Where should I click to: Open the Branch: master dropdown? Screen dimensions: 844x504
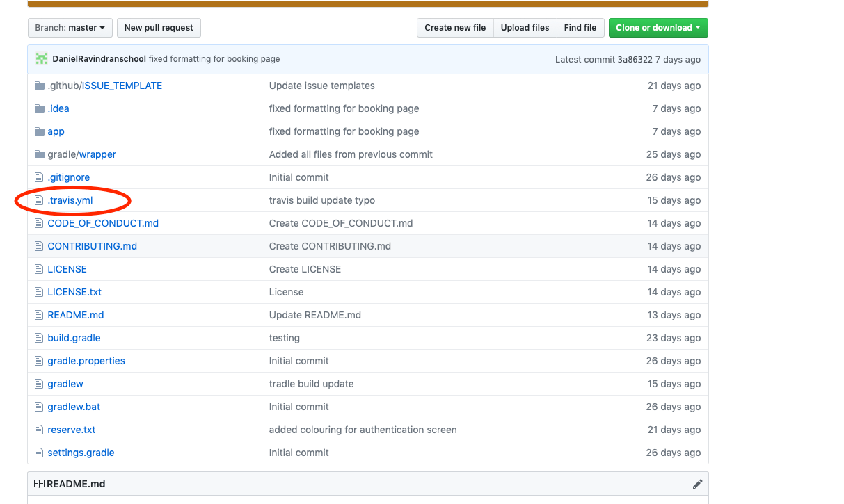pyautogui.click(x=70, y=28)
